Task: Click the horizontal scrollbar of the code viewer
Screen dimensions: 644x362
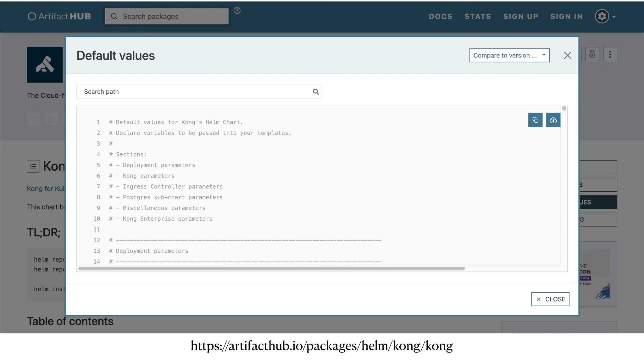Action: click(271, 268)
